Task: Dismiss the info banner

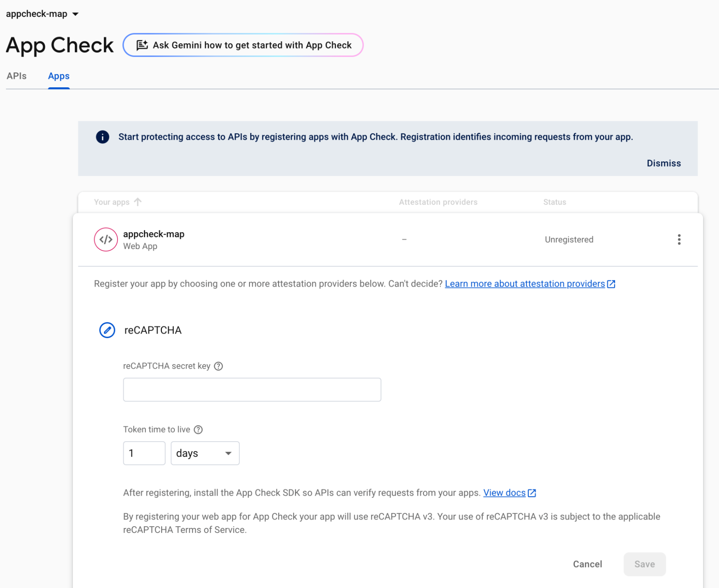Action: (x=663, y=163)
